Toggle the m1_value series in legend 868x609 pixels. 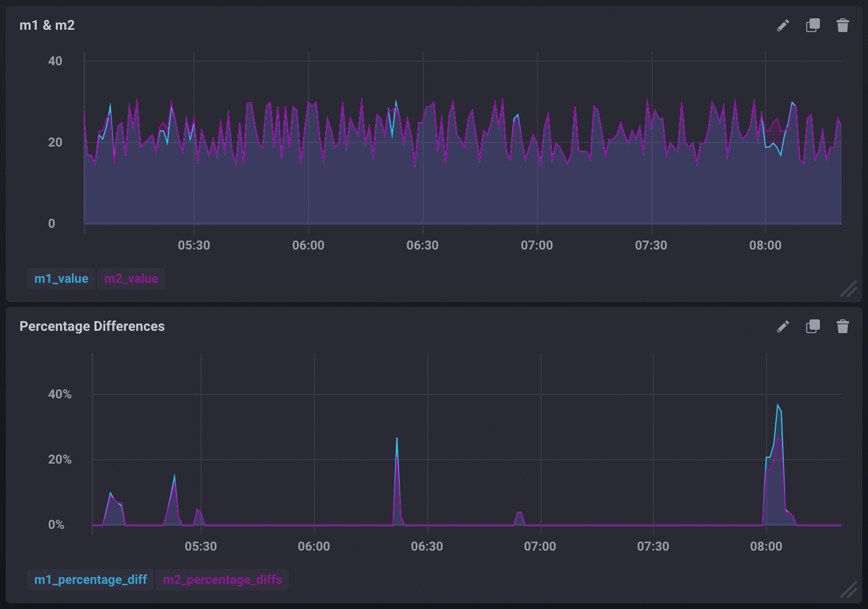coord(61,279)
